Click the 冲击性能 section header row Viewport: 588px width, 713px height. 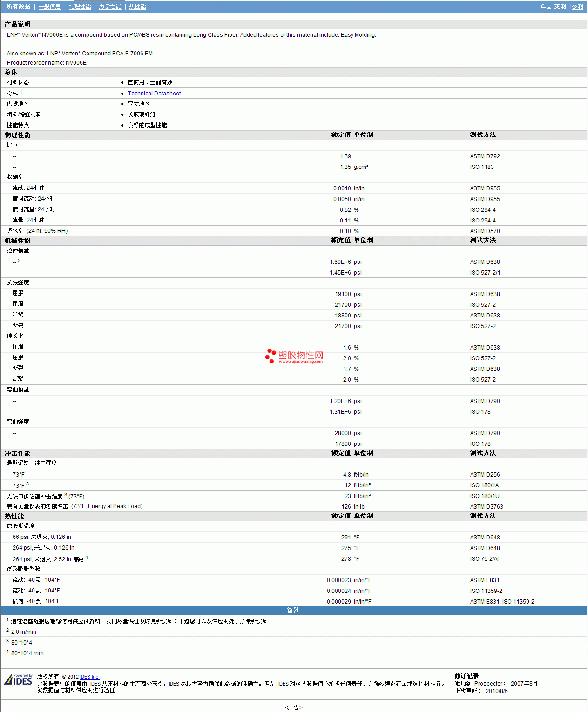click(18, 453)
